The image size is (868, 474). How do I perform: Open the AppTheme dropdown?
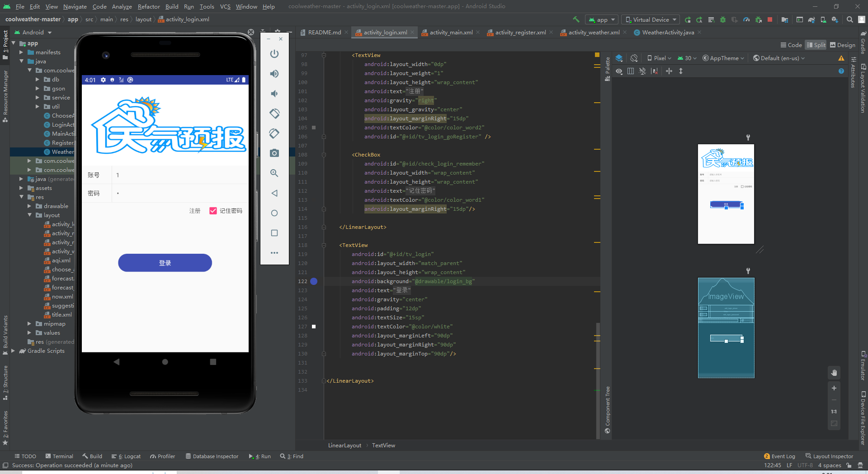point(723,58)
